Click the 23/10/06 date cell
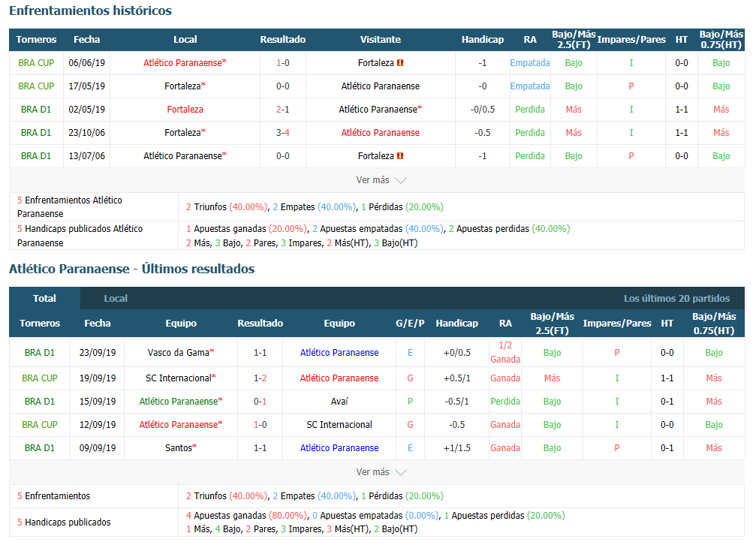This screenshot has width=756, height=545. (87, 133)
